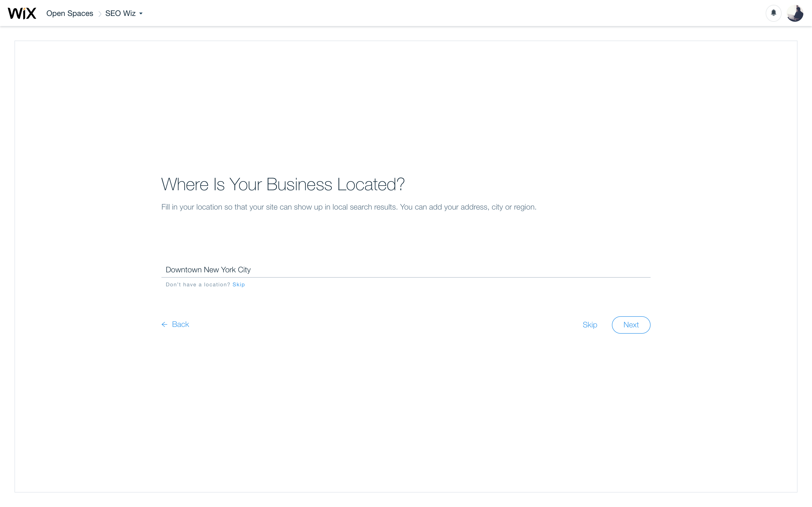The height and width of the screenshot is (507, 812).
Task: Click the "Fill in your location" description text
Action: point(349,207)
